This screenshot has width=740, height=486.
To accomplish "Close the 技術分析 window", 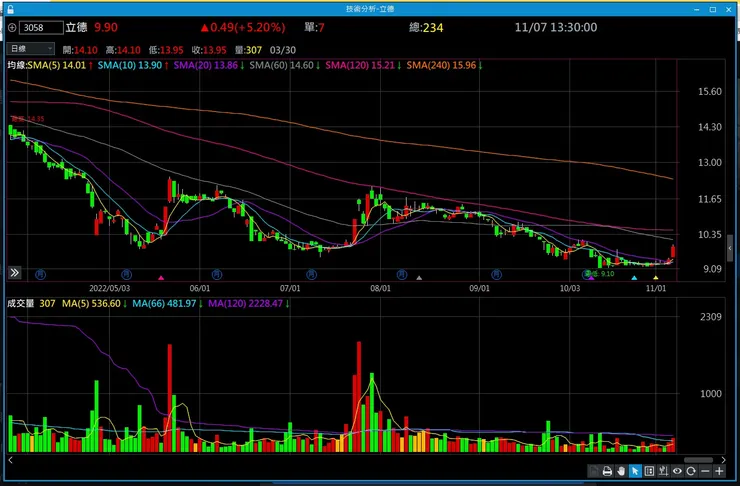I will [727, 9].
